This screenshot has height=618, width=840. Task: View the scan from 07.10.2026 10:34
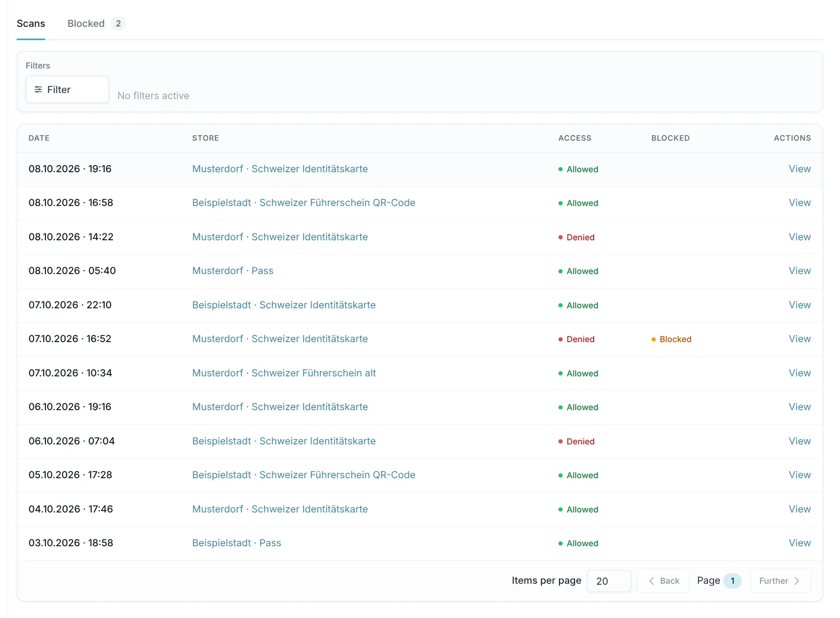tap(800, 373)
